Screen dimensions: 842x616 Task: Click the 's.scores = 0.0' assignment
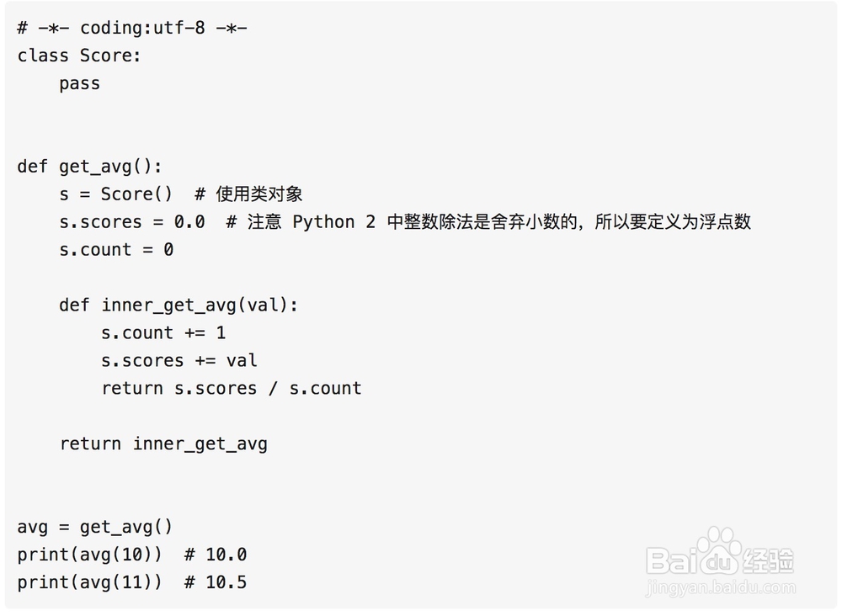coord(132,221)
